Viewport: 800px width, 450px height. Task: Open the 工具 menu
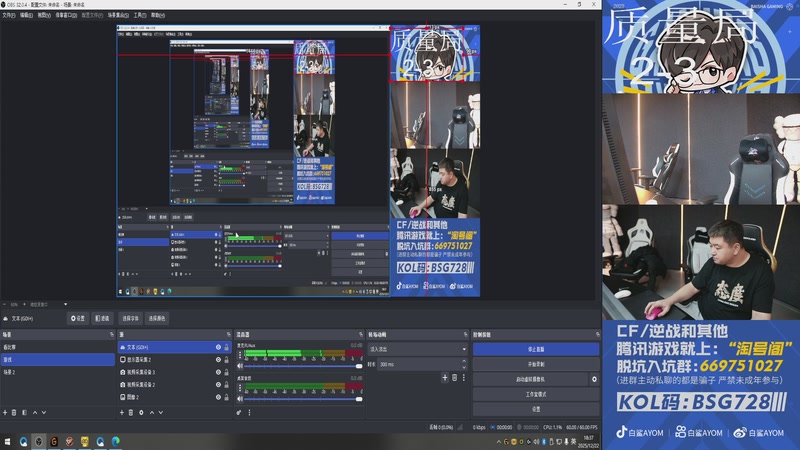pyautogui.click(x=140, y=15)
